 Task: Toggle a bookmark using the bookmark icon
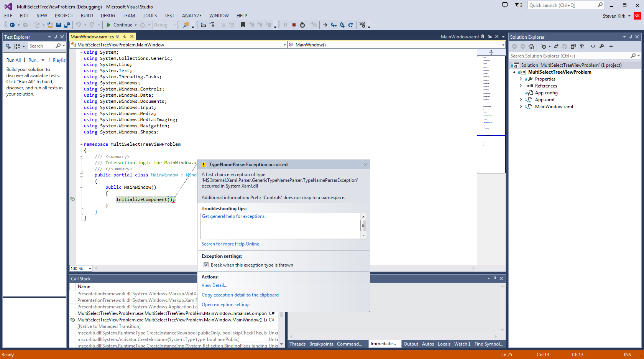point(243,25)
